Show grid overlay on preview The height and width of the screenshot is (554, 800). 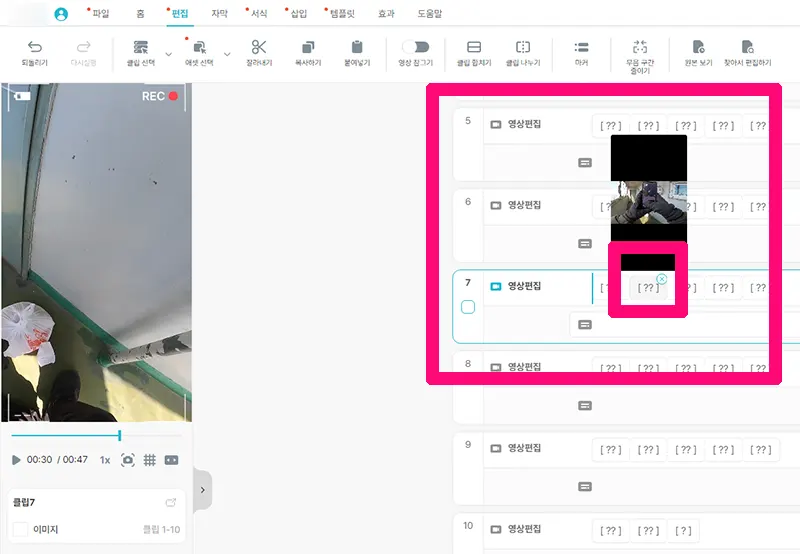(149, 460)
